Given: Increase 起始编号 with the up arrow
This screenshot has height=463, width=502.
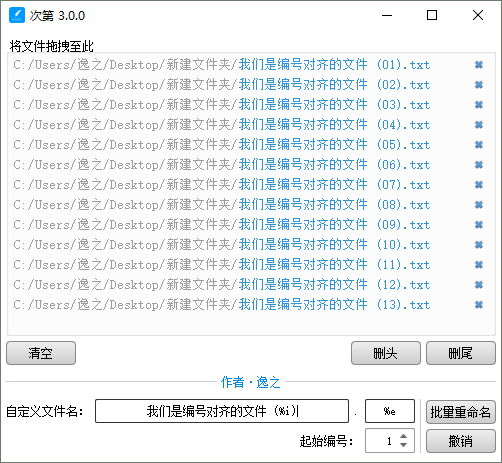Looking at the screenshot, I should pyautogui.click(x=403, y=436).
